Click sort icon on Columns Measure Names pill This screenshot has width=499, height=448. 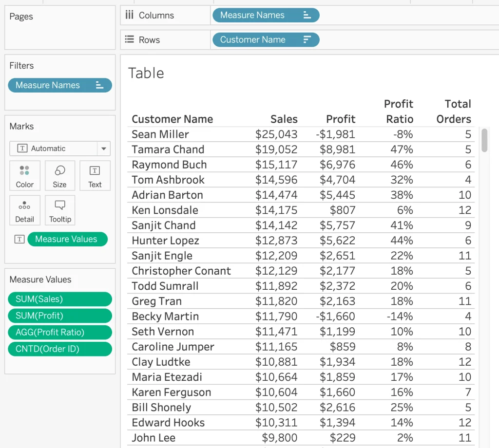tap(307, 15)
